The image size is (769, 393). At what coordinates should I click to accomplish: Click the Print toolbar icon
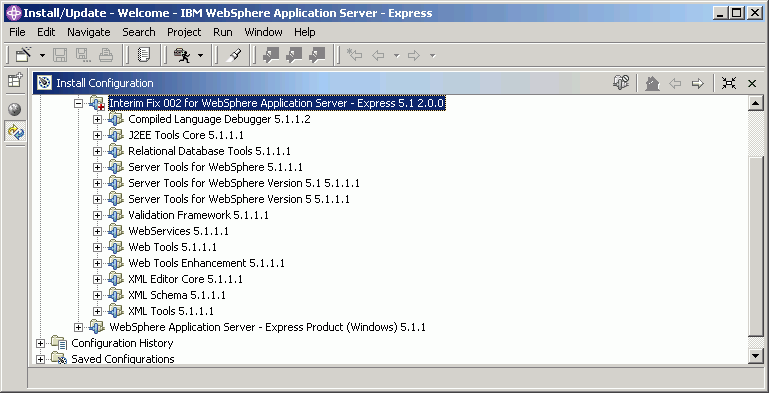(105, 55)
